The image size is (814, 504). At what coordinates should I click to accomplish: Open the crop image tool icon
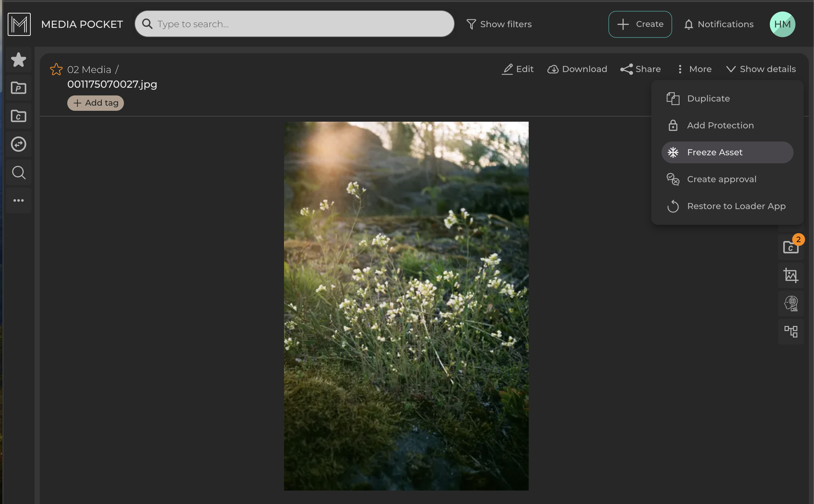[x=791, y=275]
